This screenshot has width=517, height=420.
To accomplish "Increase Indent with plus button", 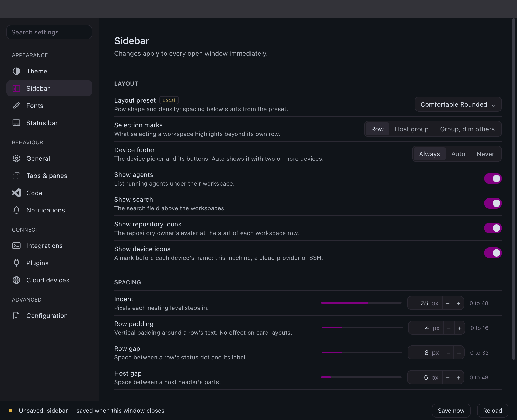I will [459, 303].
